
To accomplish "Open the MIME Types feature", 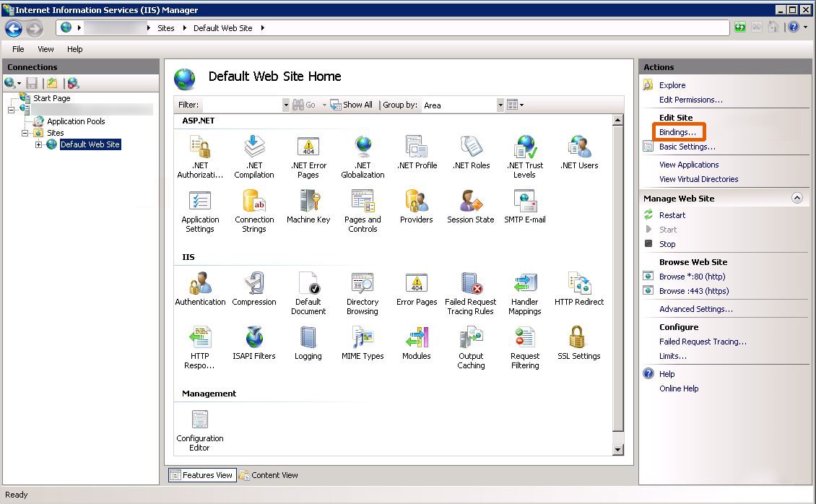I will tap(363, 338).
